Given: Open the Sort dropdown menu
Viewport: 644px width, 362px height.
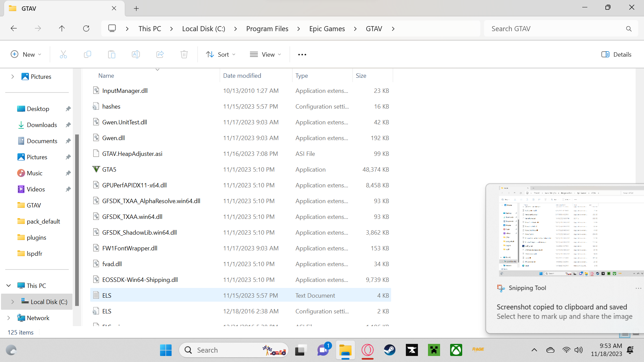Looking at the screenshot, I should [x=221, y=54].
